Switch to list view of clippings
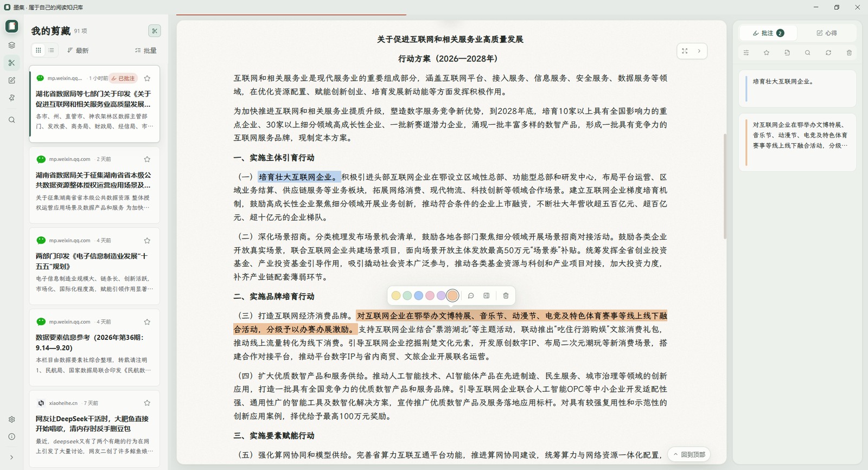Viewport: 868px width, 470px height. pyautogui.click(x=51, y=50)
